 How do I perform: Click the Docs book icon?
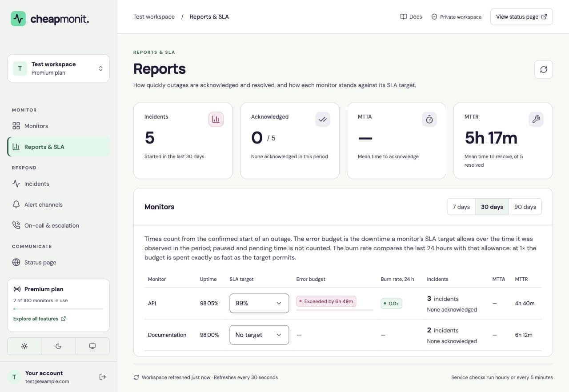tap(404, 17)
